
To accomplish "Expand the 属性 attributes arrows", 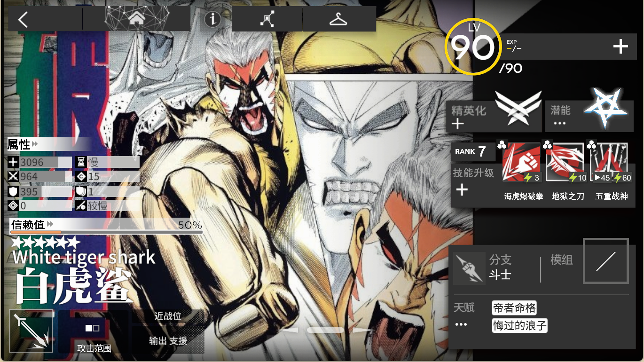I will [35, 144].
